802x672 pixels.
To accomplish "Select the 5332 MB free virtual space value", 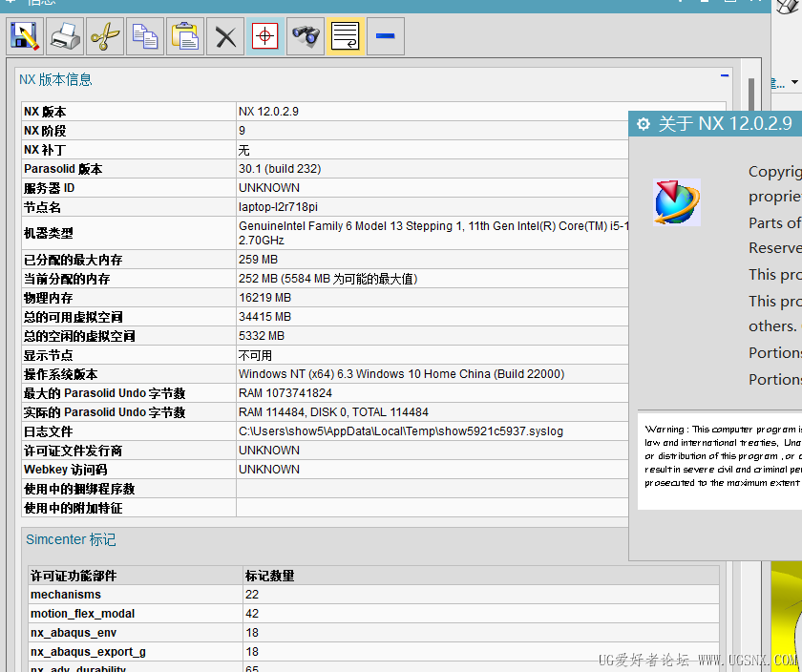I will click(262, 336).
